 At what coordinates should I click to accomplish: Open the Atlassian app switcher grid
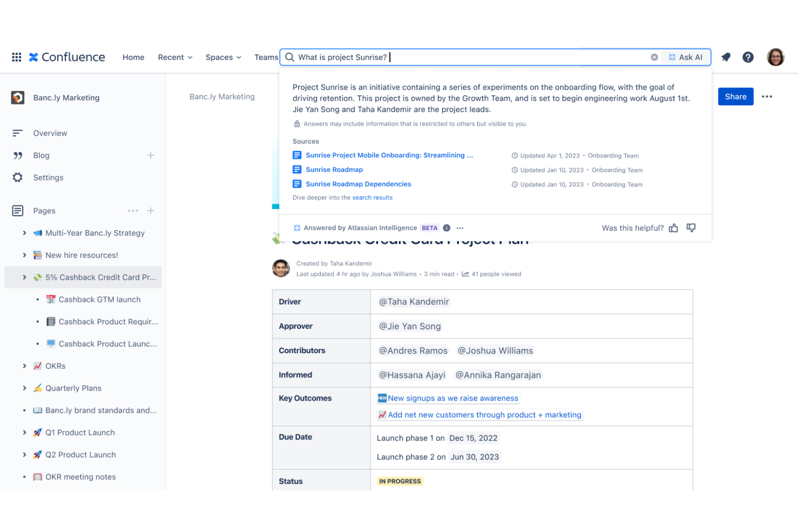click(16, 57)
